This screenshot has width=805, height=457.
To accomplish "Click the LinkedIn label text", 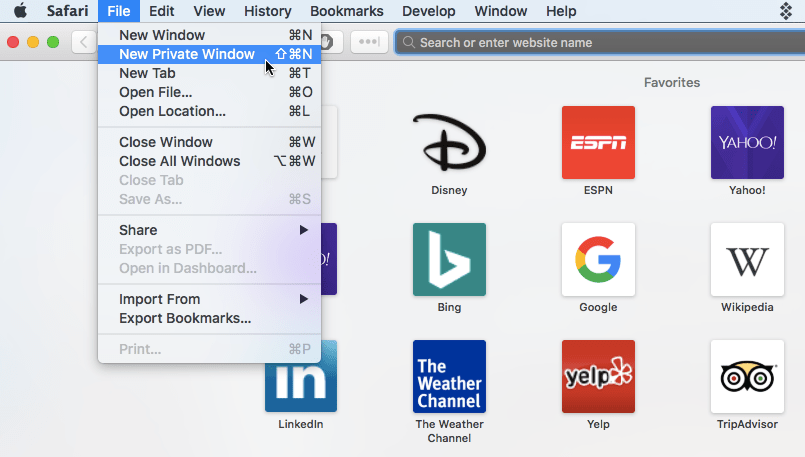I will tap(301, 424).
